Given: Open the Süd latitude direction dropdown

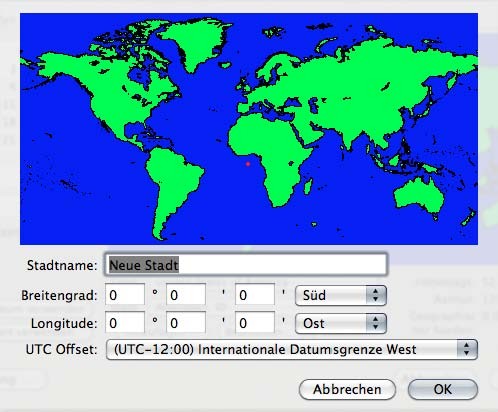Looking at the screenshot, I should click(x=341, y=295).
